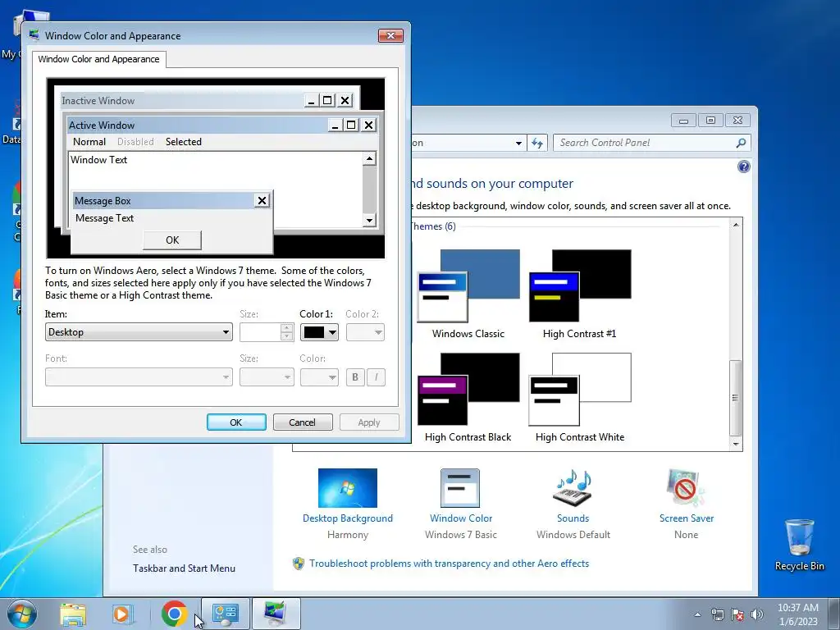Screen dimensions: 840x630
Task: Open the Start menu orb
Action: tap(21, 614)
